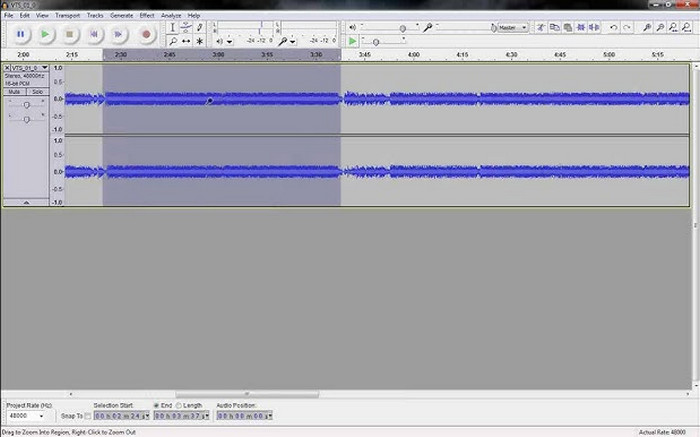Image resolution: width=700 pixels, height=437 pixels.
Task: Open the Generate menu
Action: (x=121, y=15)
